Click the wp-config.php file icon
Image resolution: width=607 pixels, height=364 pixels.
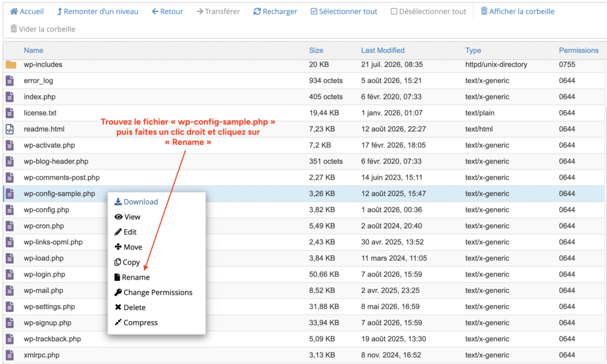(x=9, y=210)
